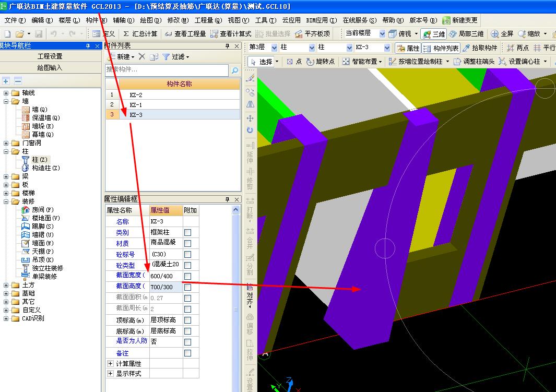
Task: Click 局部三维 partial 3D button
Action: coord(466,34)
